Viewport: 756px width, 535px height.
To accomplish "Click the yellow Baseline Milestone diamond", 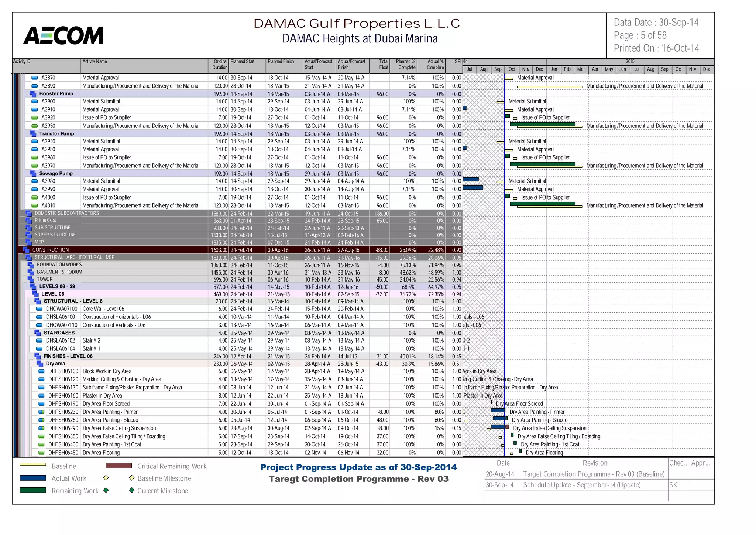I will tap(131, 478).
